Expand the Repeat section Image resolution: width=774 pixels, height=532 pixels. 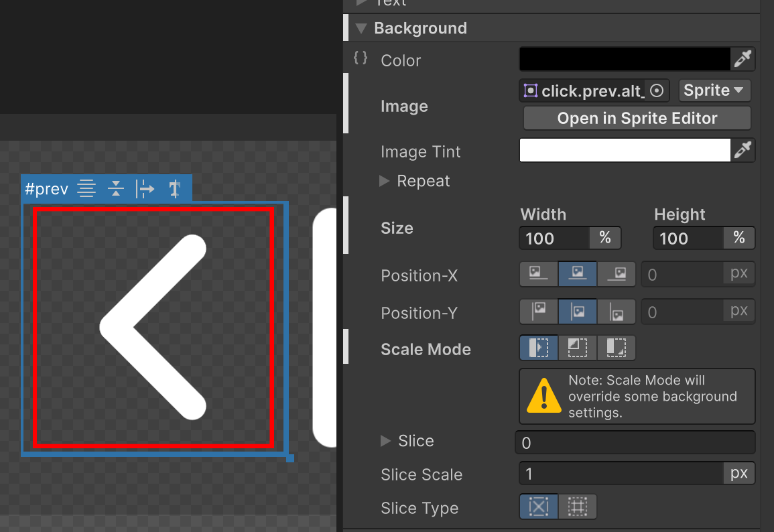click(385, 181)
